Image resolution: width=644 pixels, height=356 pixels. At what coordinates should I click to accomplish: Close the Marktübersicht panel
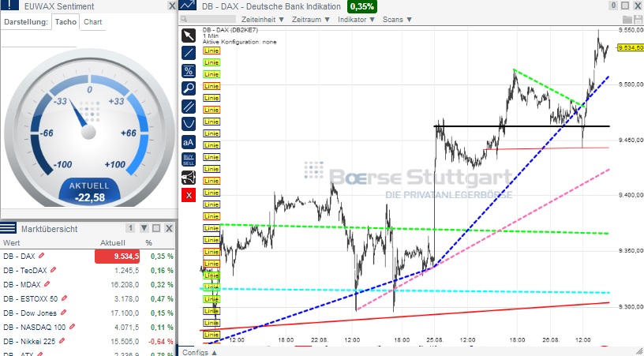coord(168,228)
